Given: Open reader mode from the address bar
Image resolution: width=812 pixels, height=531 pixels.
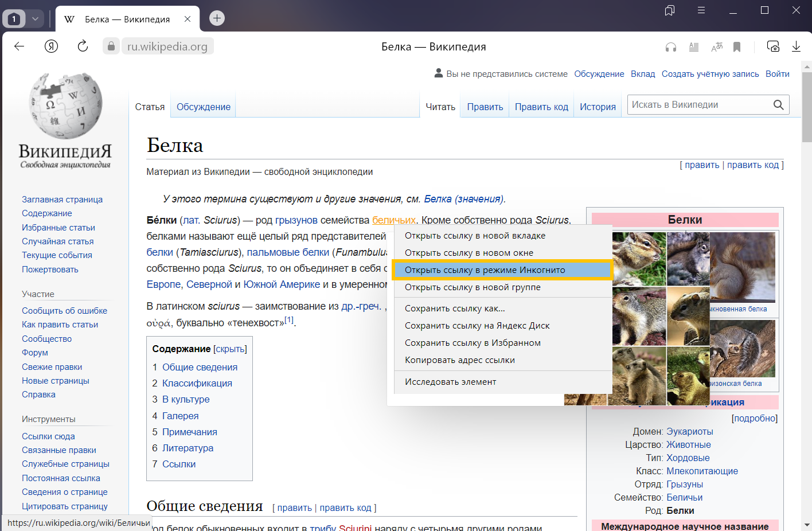Looking at the screenshot, I should click(x=694, y=47).
